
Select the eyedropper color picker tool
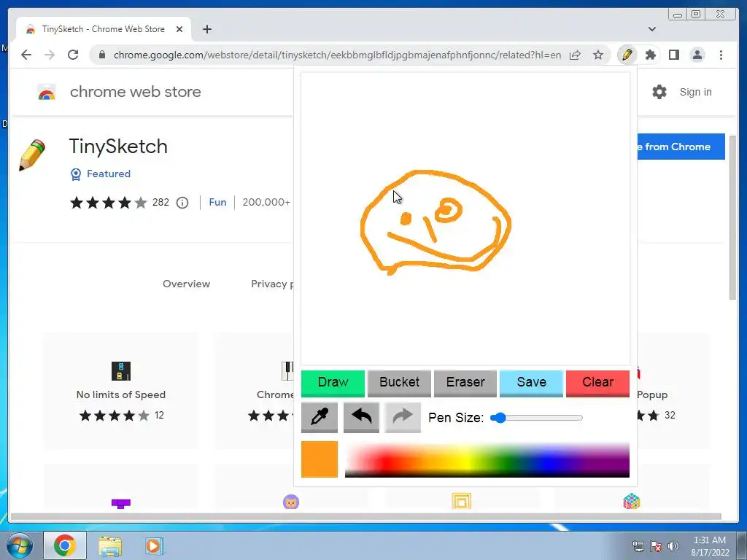[320, 417]
